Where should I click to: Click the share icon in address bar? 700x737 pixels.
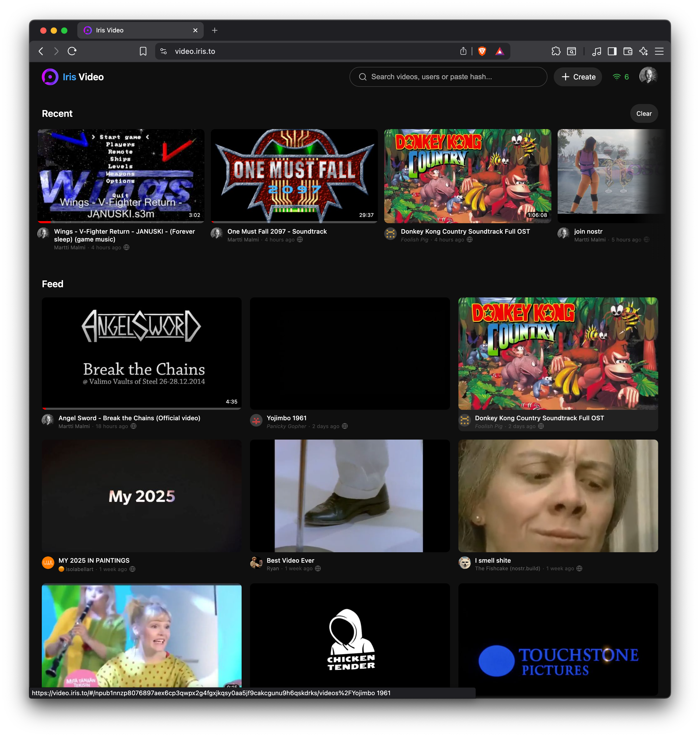click(x=463, y=51)
